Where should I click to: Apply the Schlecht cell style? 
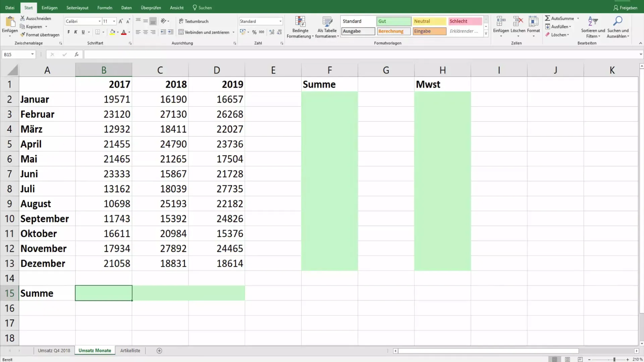pos(465,21)
